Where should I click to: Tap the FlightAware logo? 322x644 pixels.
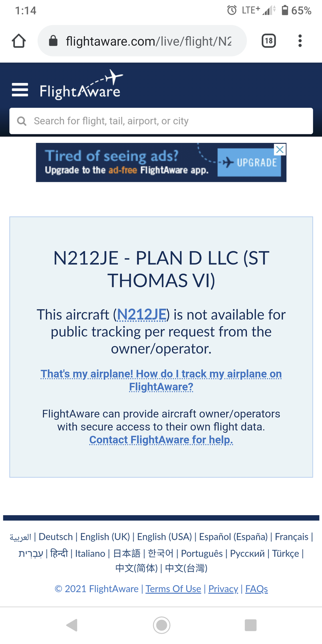coord(81,85)
